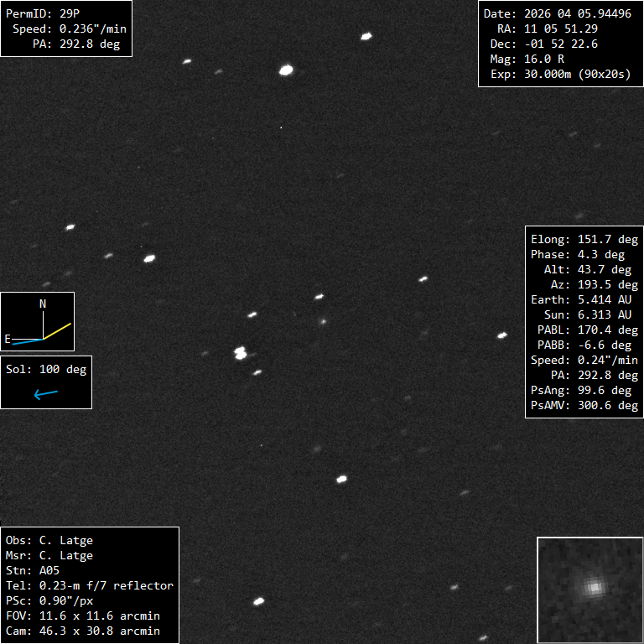The image size is (644, 644).
Task: Click the yellow motion vector line in compass
Action: click(57, 330)
